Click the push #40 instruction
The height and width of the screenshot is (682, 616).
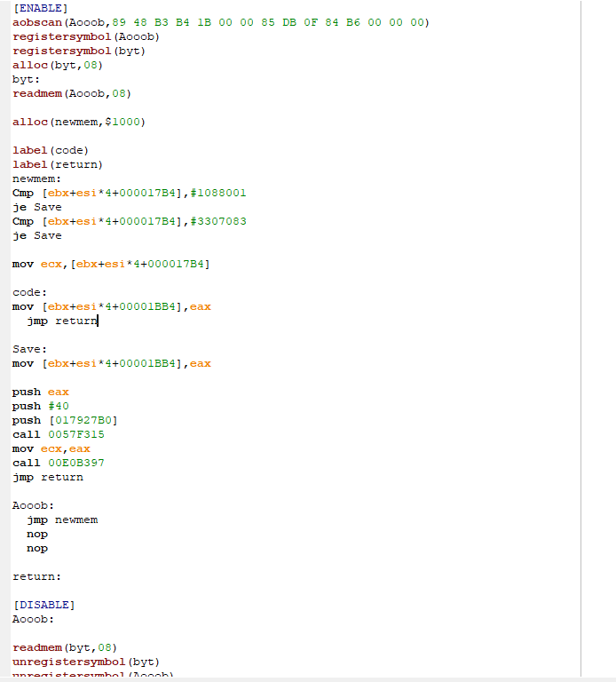point(40,406)
